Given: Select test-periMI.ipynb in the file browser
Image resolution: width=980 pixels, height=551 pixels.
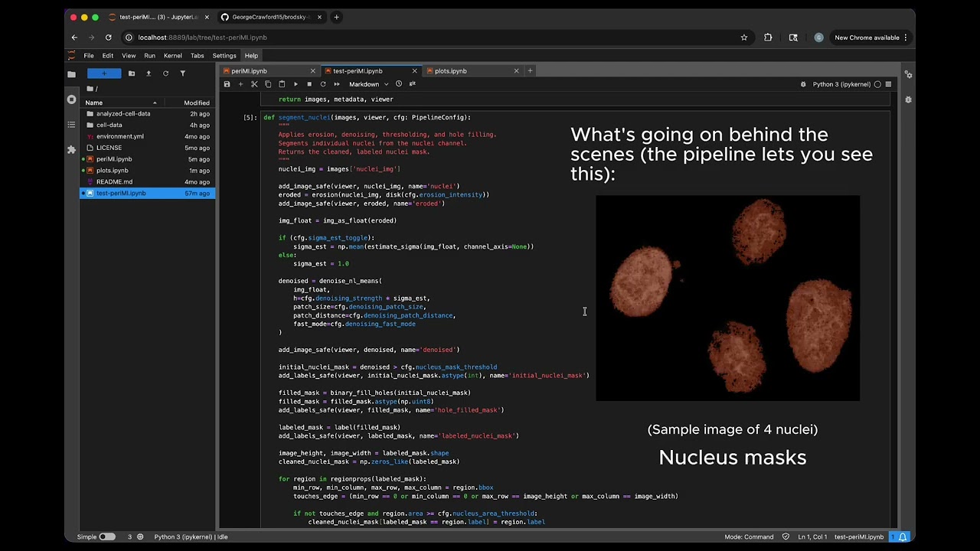Looking at the screenshot, I should [147, 193].
